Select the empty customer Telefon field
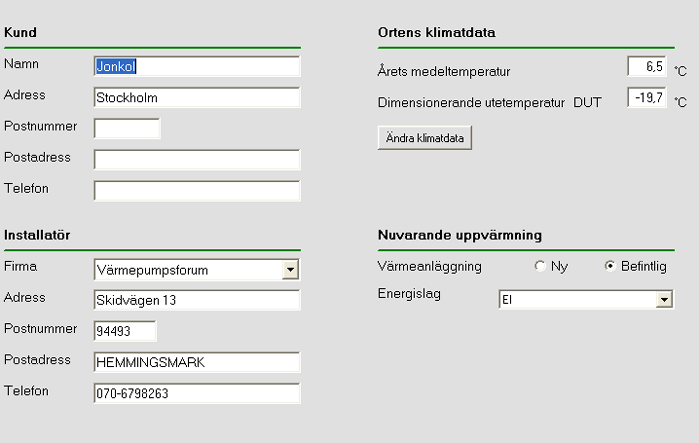 (196, 191)
